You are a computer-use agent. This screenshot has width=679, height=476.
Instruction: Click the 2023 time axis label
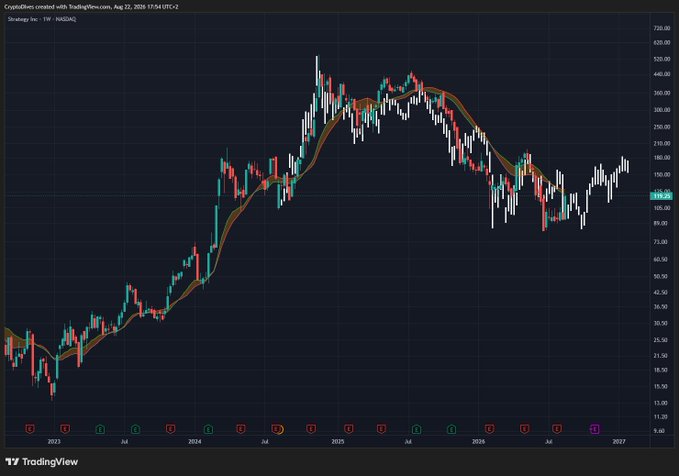(x=54, y=441)
